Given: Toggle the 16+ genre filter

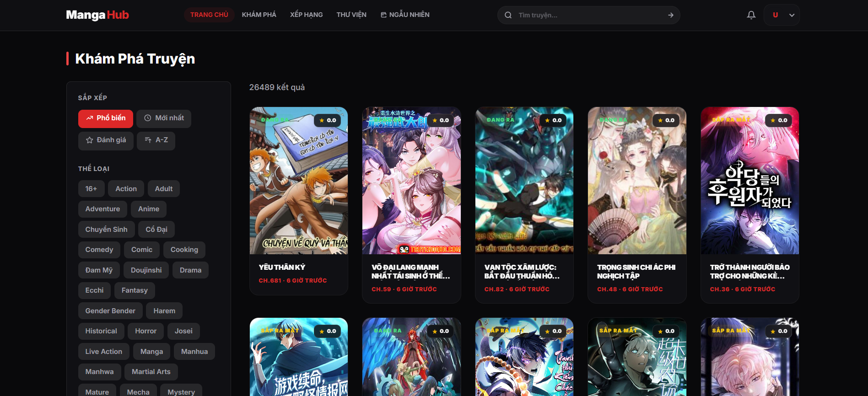Looking at the screenshot, I should (x=91, y=189).
